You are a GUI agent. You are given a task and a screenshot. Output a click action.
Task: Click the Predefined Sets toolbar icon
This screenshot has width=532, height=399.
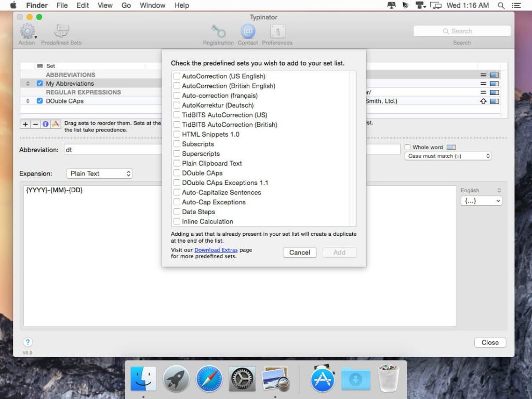[x=61, y=31]
